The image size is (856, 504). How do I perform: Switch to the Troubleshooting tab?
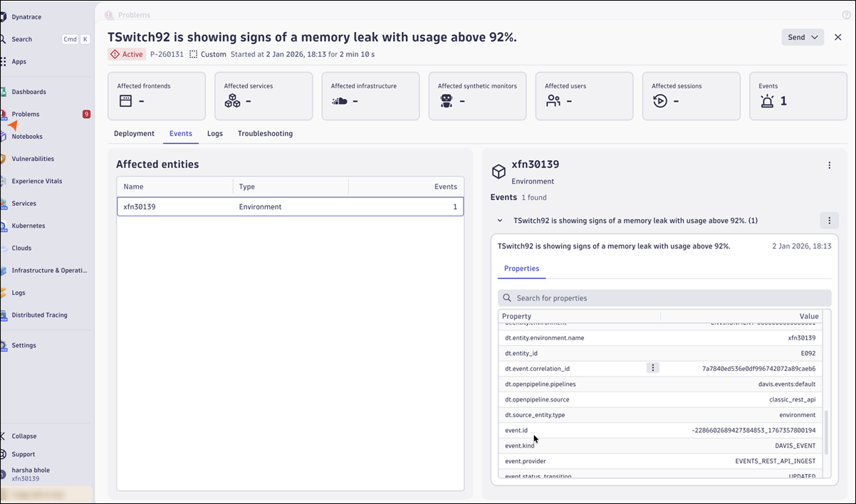click(265, 134)
